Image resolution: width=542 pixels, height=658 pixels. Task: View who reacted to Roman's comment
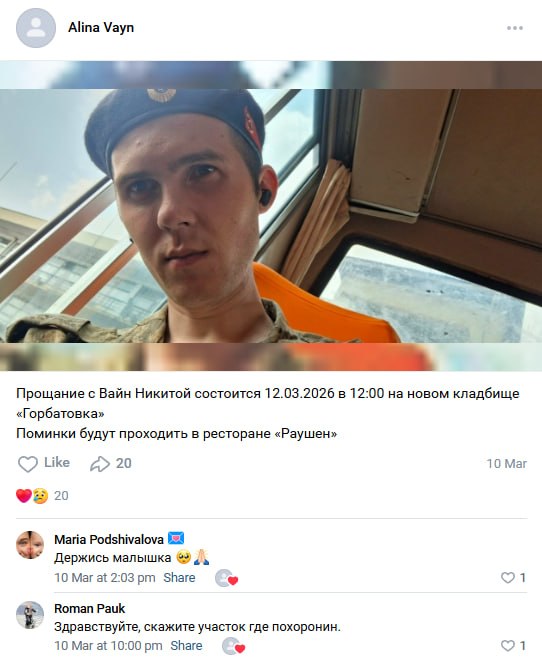(x=234, y=646)
